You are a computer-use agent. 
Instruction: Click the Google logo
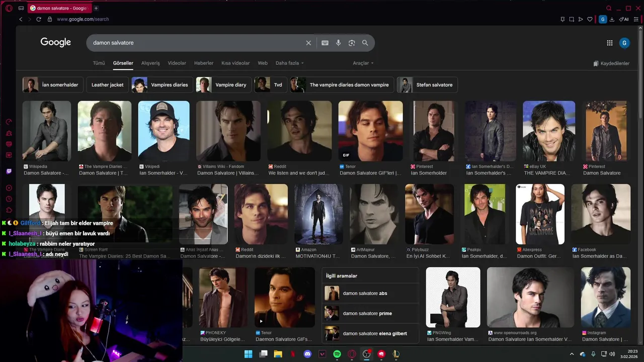click(x=56, y=42)
